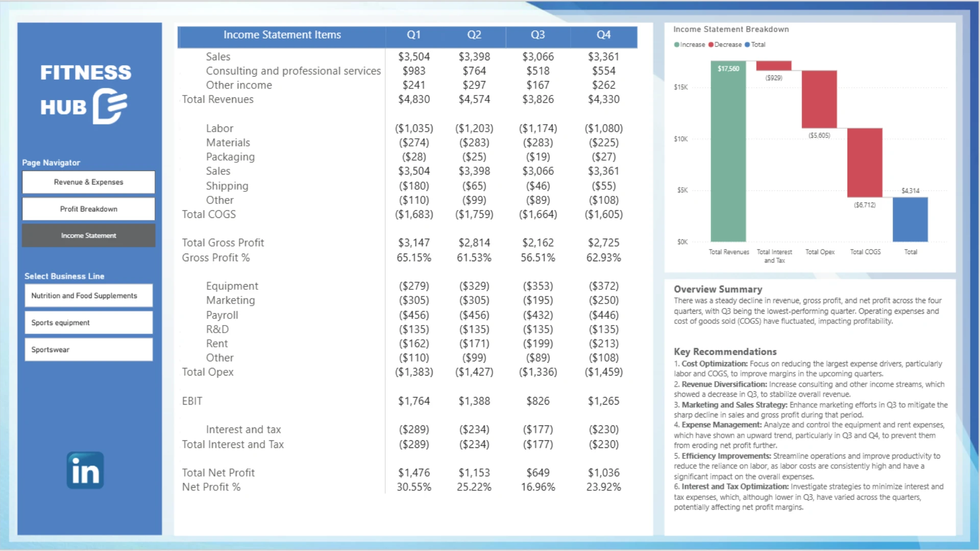Select the green Total Revenues bar
The image size is (980, 551).
728,151
